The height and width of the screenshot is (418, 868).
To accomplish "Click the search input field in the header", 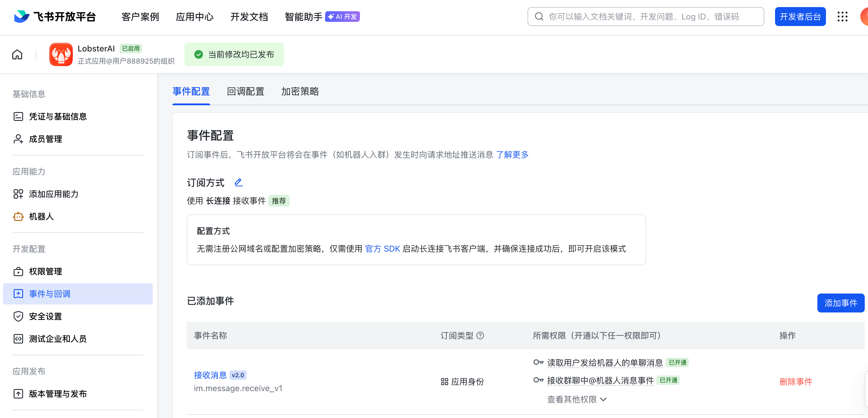I will point(645,17).
